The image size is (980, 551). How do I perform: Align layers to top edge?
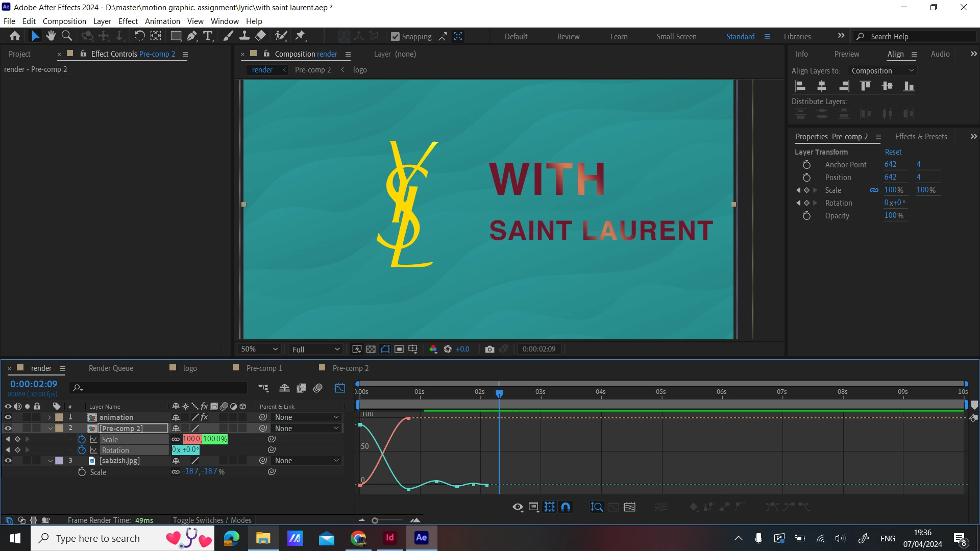coord(866,86)
